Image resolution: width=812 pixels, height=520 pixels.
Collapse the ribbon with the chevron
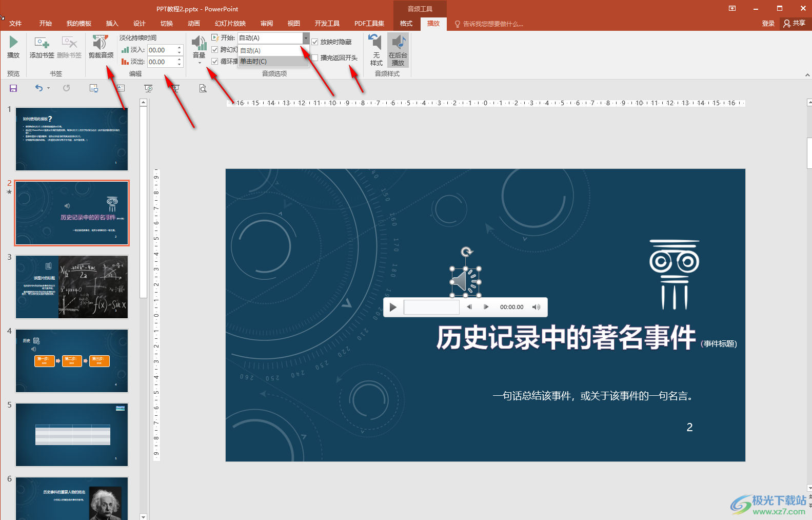tap(807, 75)
